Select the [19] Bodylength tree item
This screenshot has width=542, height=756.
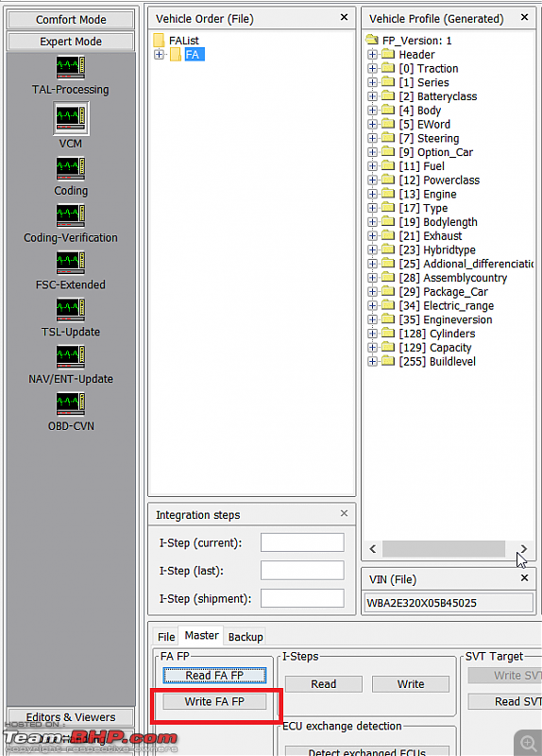(438, 222)
